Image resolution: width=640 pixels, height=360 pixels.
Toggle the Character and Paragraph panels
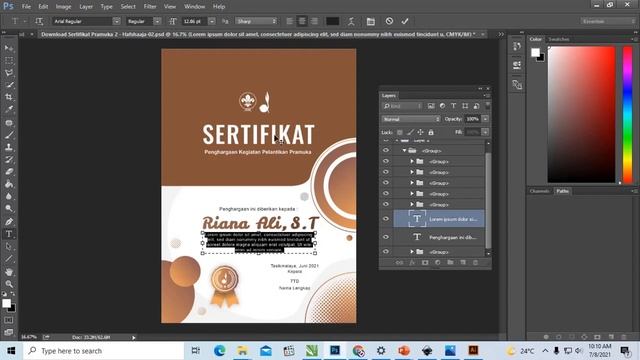coord(371,21)
